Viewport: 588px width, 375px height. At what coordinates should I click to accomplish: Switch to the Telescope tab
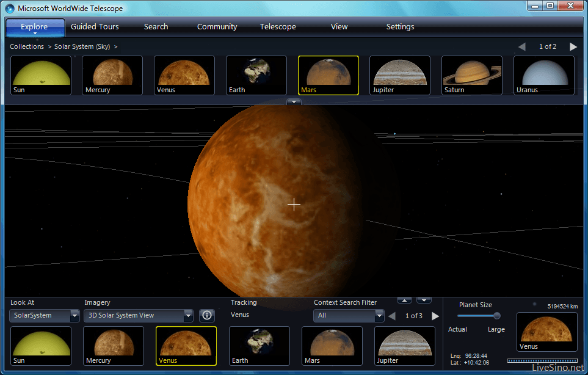pyautogui.click(x=278, y=27)
